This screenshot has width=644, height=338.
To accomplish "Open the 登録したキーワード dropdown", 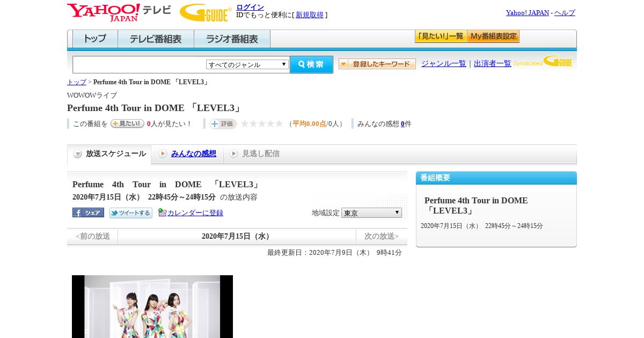I will (377, 64).
